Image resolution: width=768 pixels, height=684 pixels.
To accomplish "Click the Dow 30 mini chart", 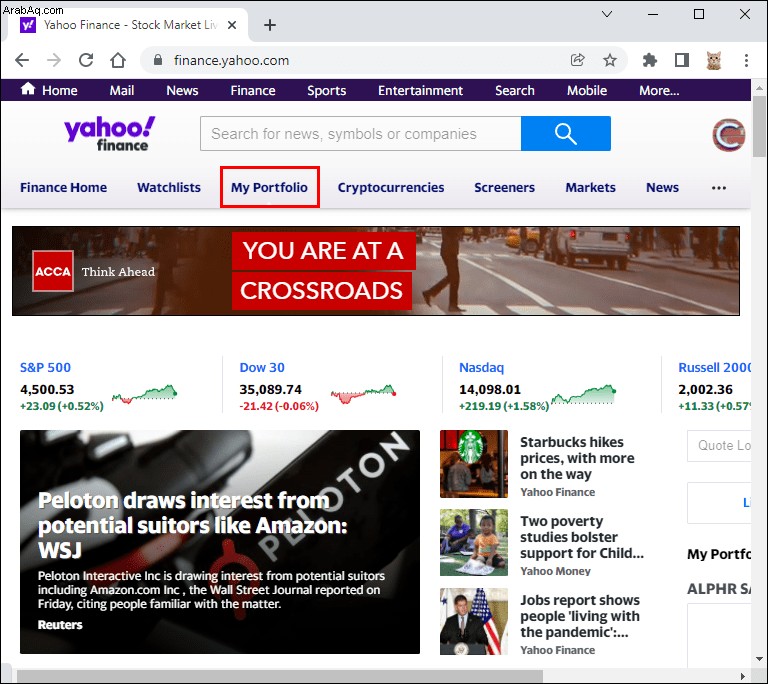I will pos(363,394).
